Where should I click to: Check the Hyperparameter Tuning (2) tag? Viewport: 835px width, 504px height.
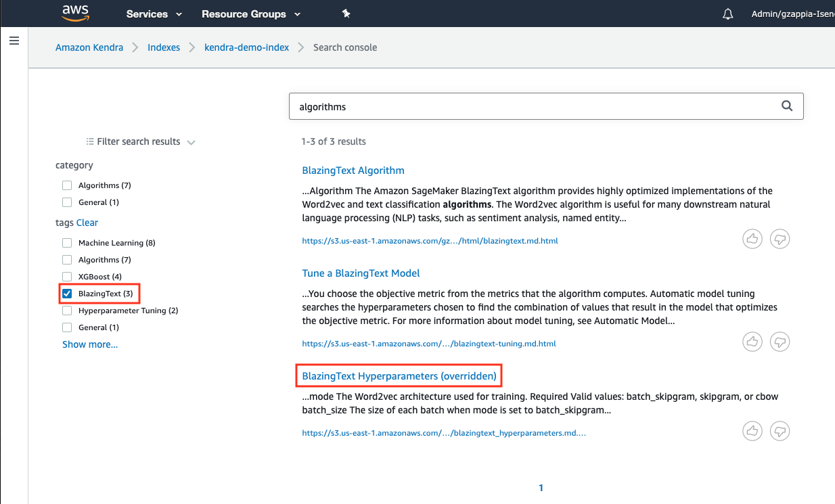pyautogui.click(x=67, y=311)
